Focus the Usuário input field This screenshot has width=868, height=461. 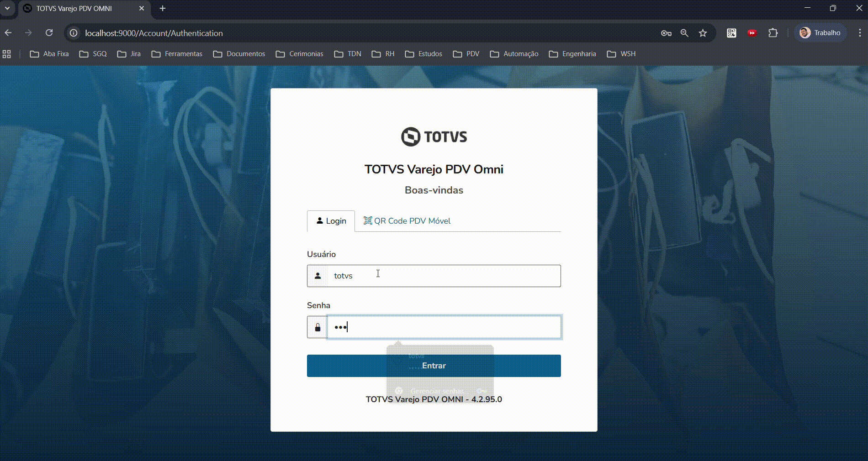click(444, 276)
